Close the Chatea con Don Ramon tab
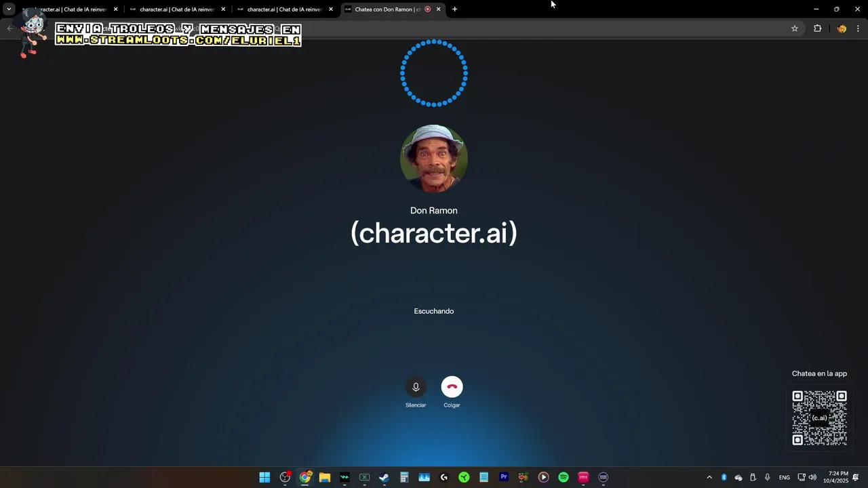 click(438, 9)
